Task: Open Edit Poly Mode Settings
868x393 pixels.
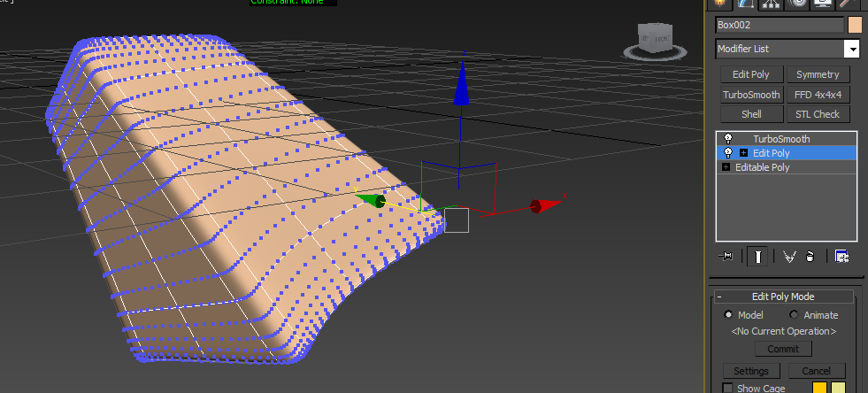Action: (751, 371)
